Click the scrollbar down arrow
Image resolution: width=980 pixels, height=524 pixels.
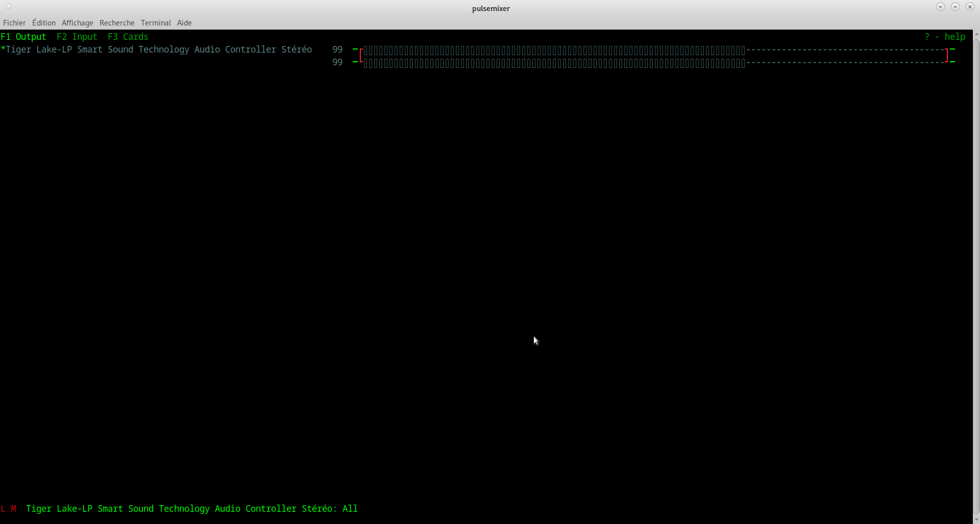976,519
